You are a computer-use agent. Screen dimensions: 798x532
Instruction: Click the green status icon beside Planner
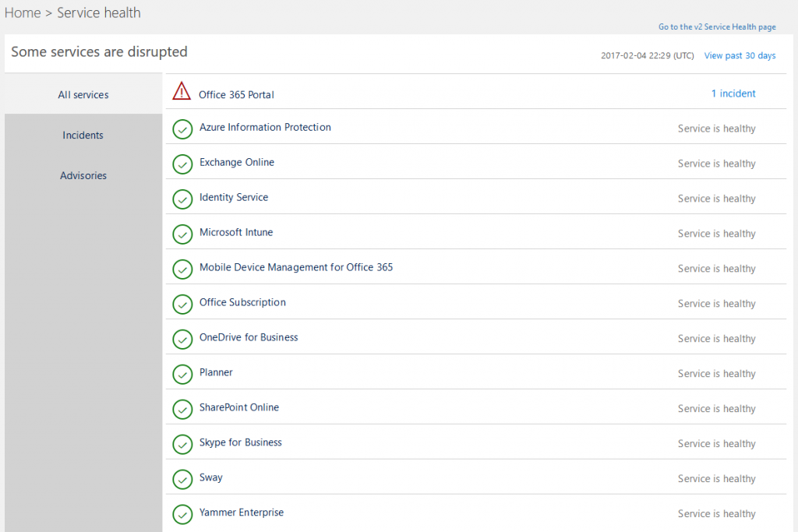tap(182, 374)
